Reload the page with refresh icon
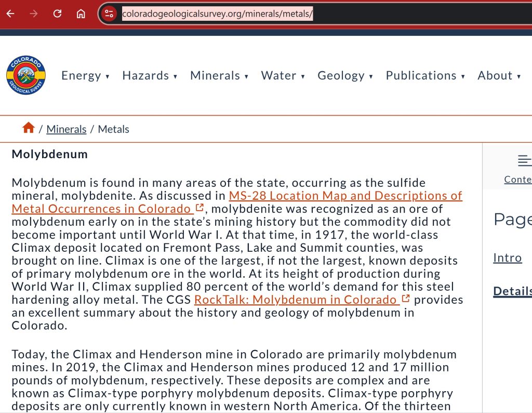 [57, 14]
